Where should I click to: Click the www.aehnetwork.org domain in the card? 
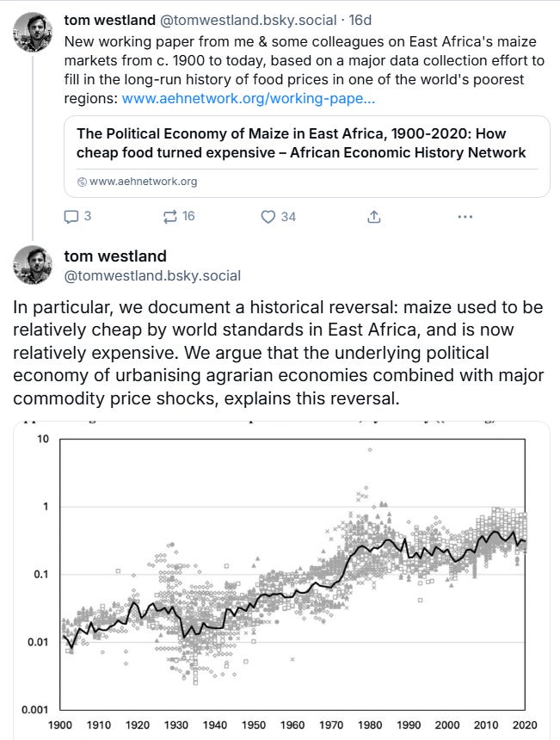click(x=143, y=182)
